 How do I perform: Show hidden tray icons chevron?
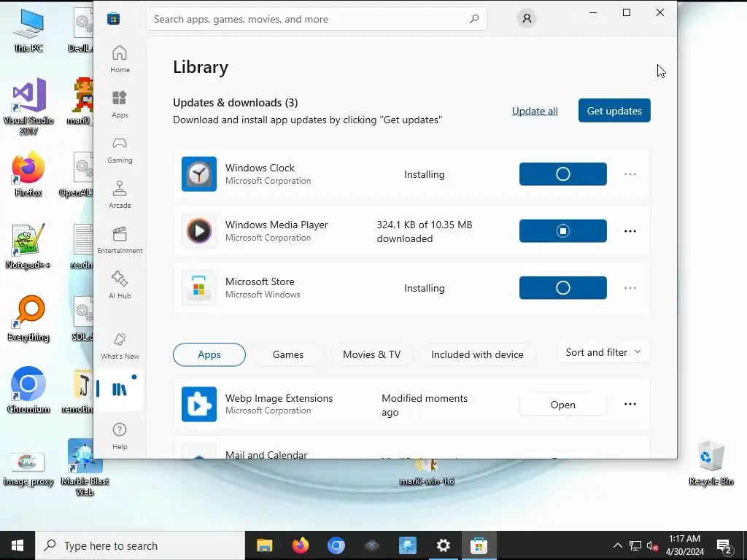pyautogui.click(x=617, y=545)
